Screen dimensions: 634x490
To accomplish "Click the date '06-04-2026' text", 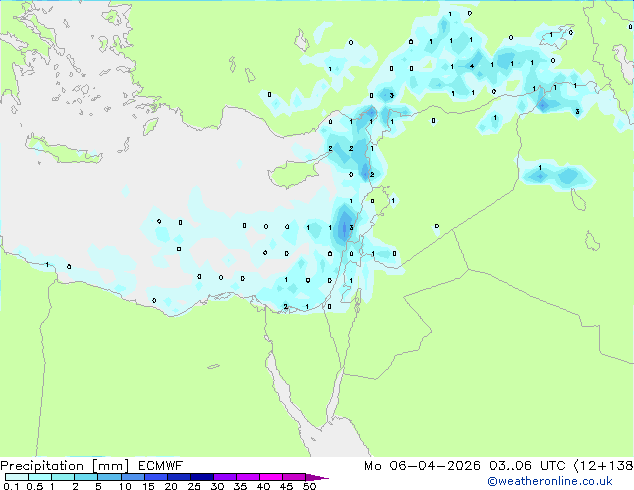I will pyautogui.click(x=435, y=466).
